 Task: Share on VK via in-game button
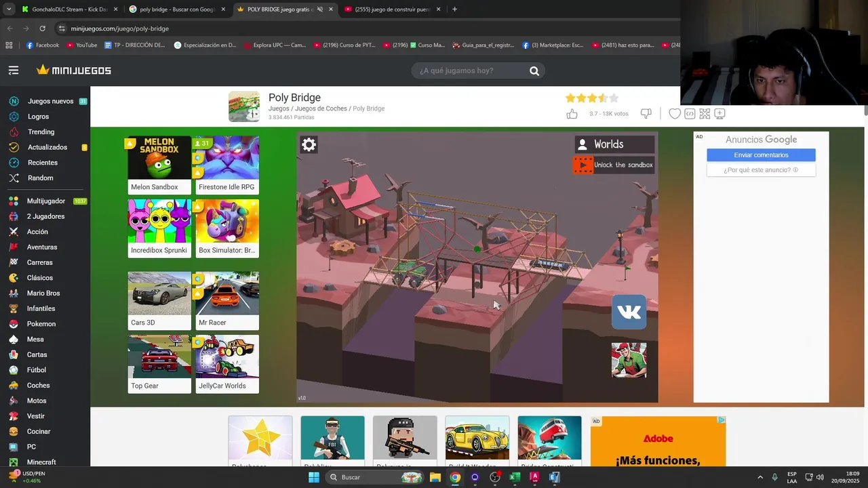[629, 312]
